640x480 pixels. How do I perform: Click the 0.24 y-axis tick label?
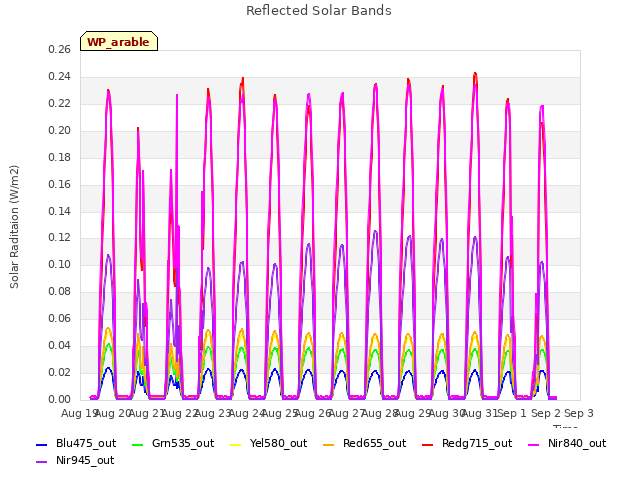click(x=60, y=76)
